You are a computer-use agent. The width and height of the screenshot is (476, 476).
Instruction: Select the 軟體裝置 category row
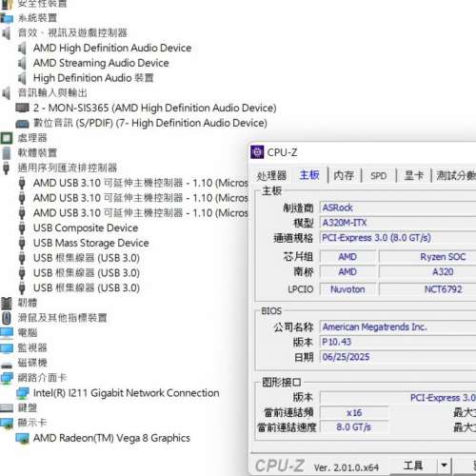pos(37,153)
